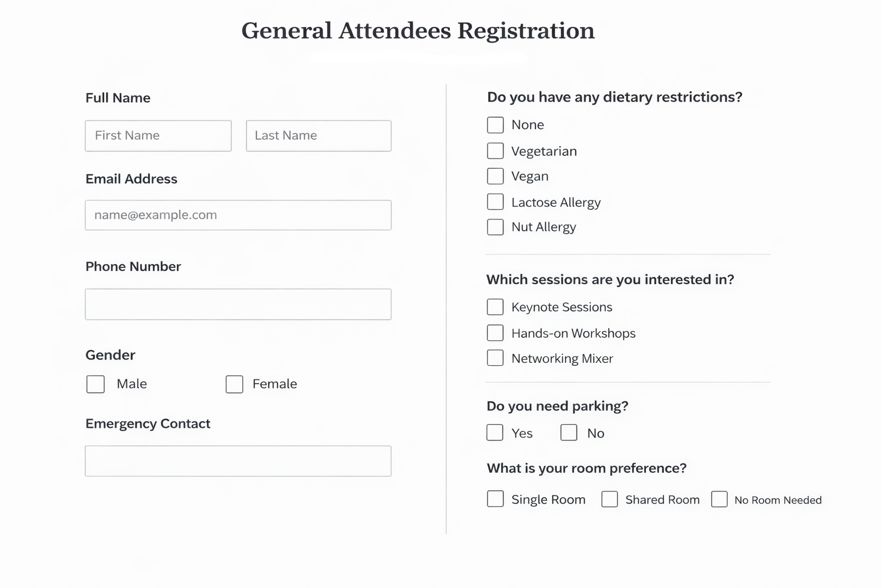
Task: Click the Emergency Contact field
Action: click(x=238, y=461)
